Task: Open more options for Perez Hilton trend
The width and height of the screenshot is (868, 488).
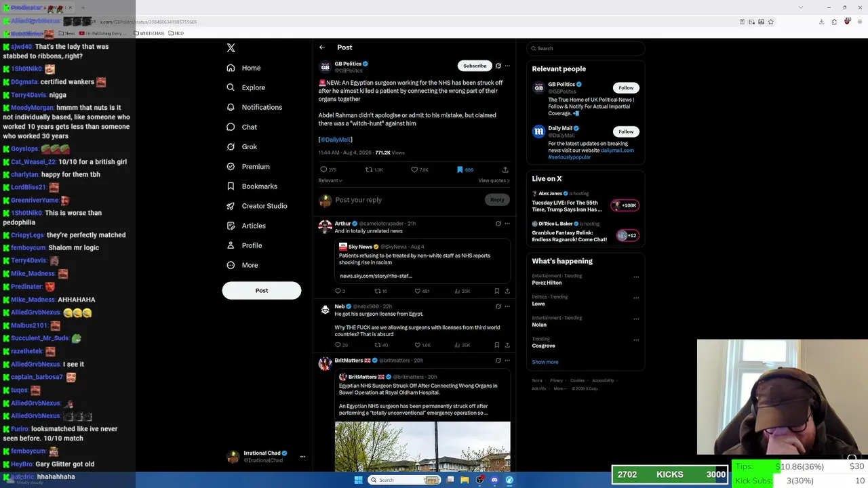Action: pos(636,277)
